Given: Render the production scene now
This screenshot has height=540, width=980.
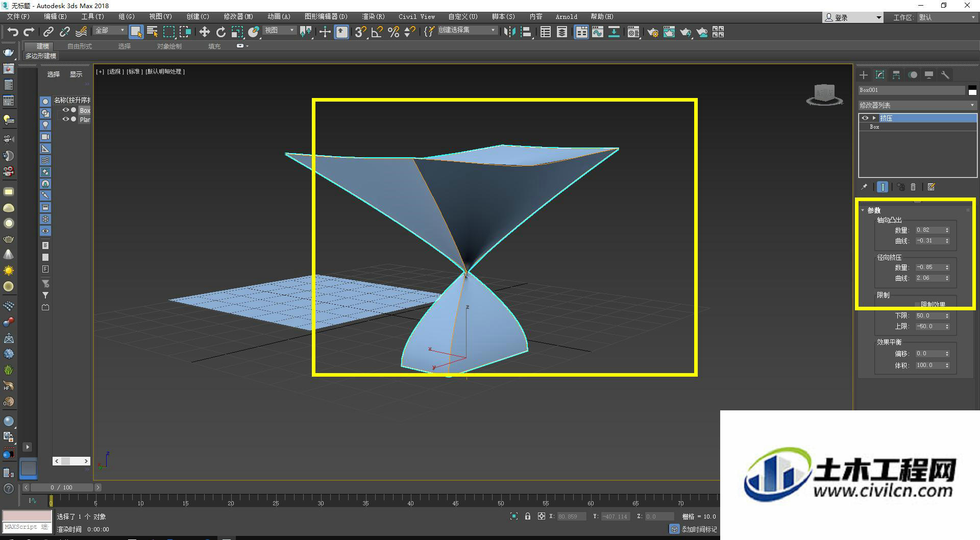Looking at the screenshot, I should (x=685, y=32).
